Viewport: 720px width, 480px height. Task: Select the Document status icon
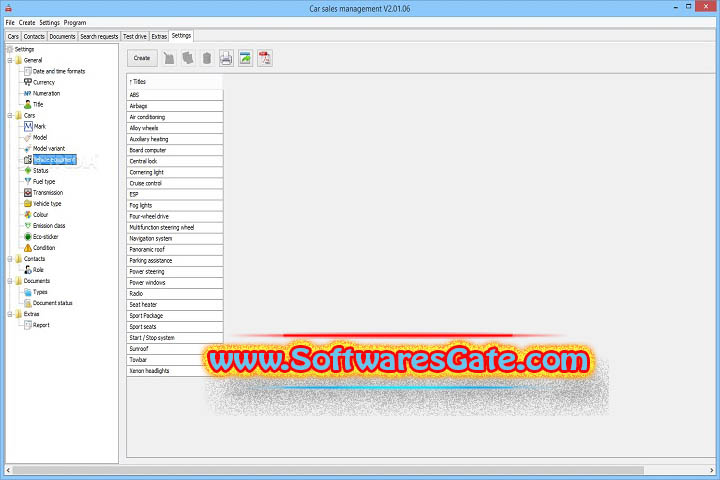click(28, 303)
